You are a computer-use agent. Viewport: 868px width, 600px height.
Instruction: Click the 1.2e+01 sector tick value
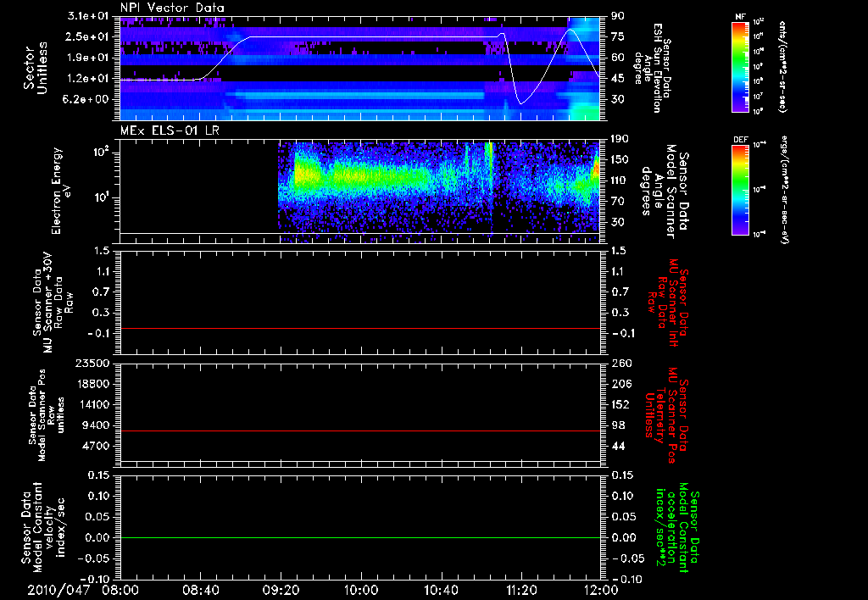tap(88, 79)
